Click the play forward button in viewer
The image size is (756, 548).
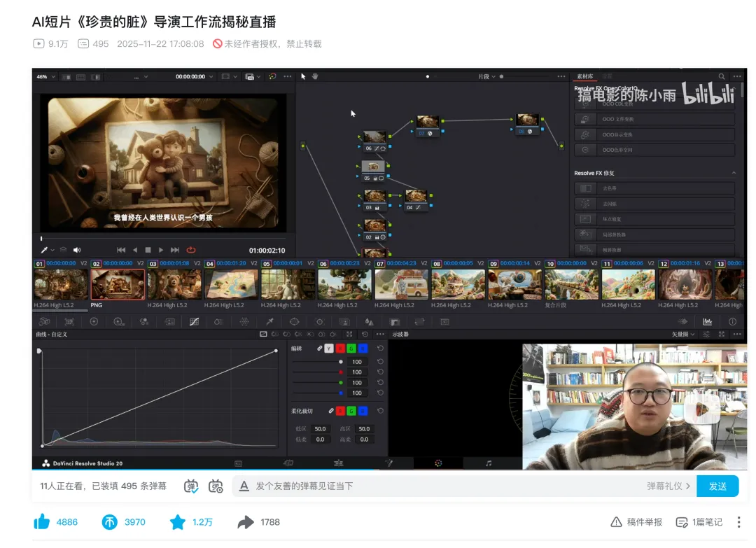click(161, 250)
